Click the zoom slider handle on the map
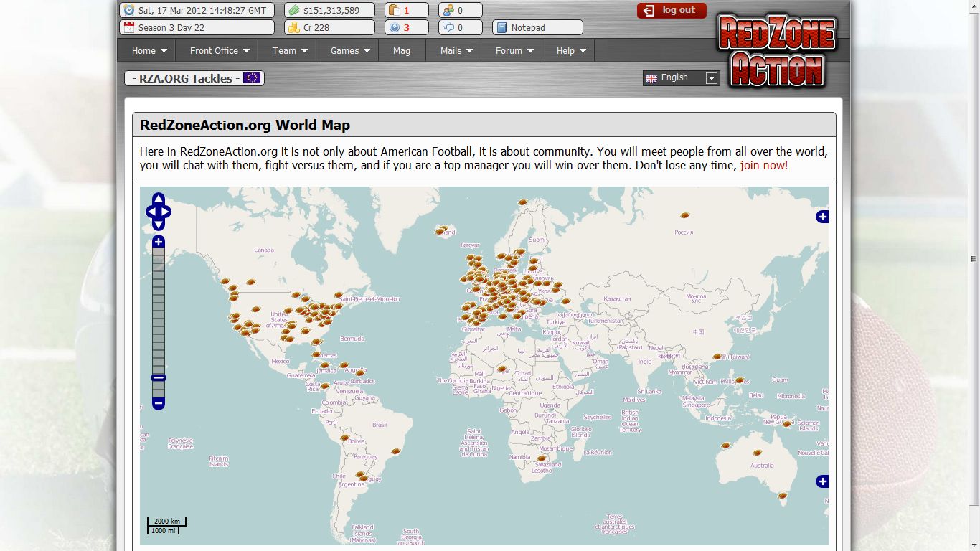Screen dimensions: 980x551 (x=159, y=377)
